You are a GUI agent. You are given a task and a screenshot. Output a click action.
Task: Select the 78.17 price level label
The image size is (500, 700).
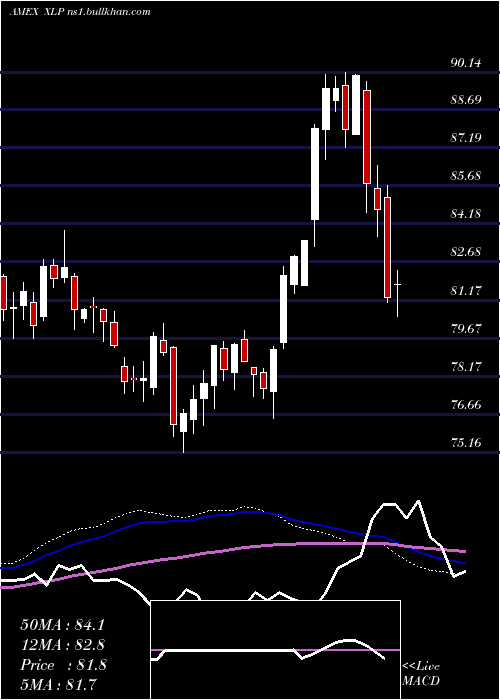click(x=466, y=367)
